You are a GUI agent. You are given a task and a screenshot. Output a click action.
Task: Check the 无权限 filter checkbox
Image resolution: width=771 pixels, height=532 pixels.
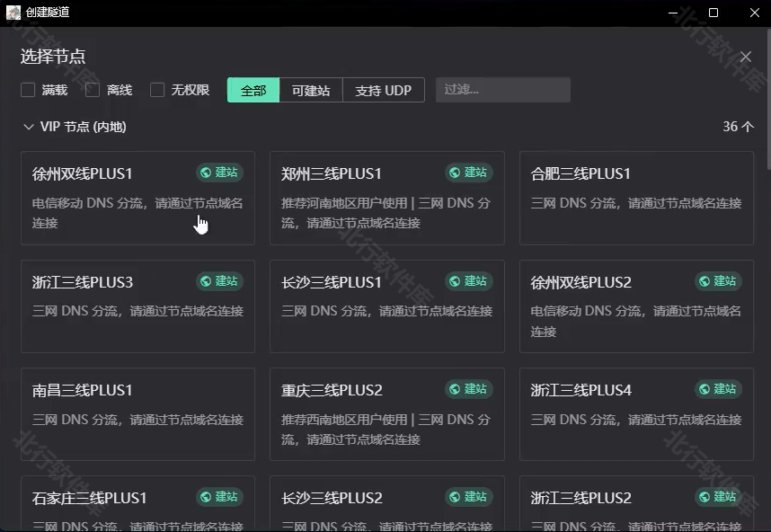point(157,90)
